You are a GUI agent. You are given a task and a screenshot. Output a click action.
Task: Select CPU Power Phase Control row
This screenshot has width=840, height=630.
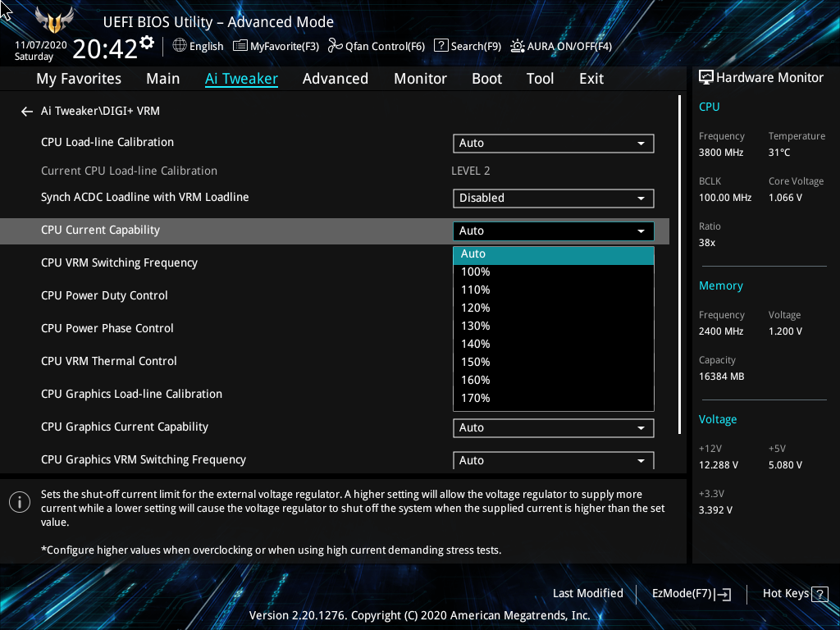pos(107,328)
